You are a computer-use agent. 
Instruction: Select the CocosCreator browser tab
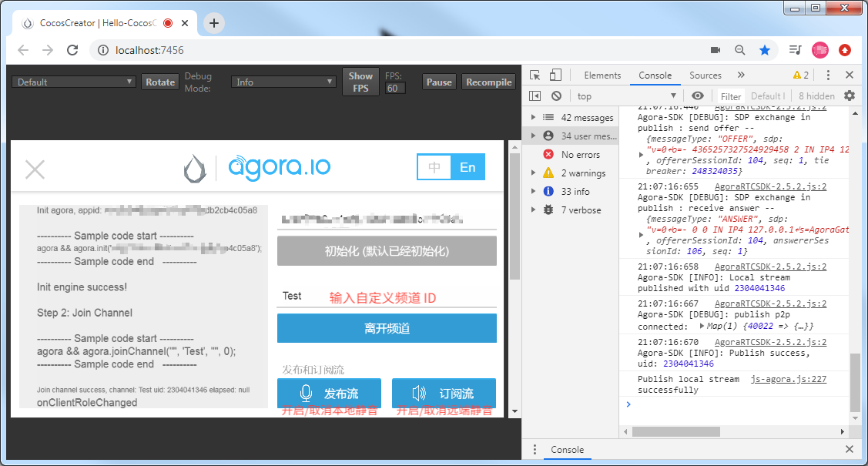pos(104,23)
